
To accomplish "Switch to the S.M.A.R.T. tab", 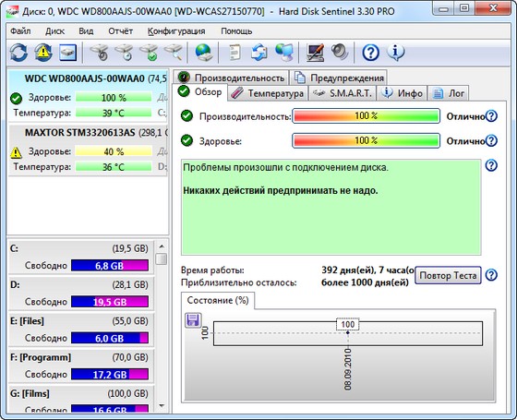I will click(x=343, y=93).
